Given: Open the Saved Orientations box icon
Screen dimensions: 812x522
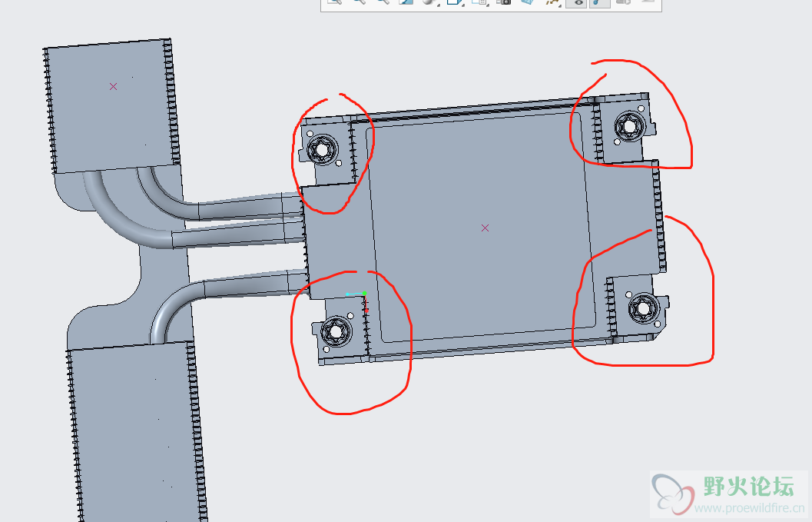Looking at the screenshot, I should [454, 2].
